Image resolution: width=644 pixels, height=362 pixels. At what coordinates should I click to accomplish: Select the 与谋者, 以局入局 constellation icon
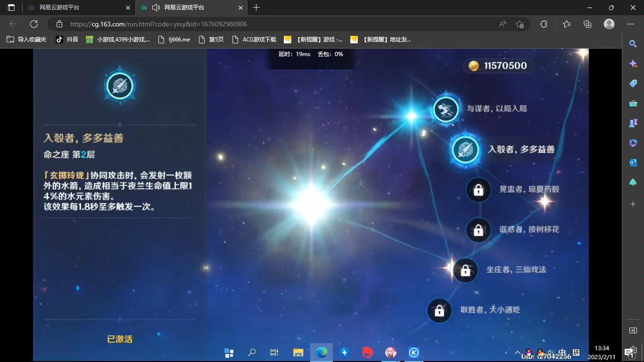click(446, 109)
